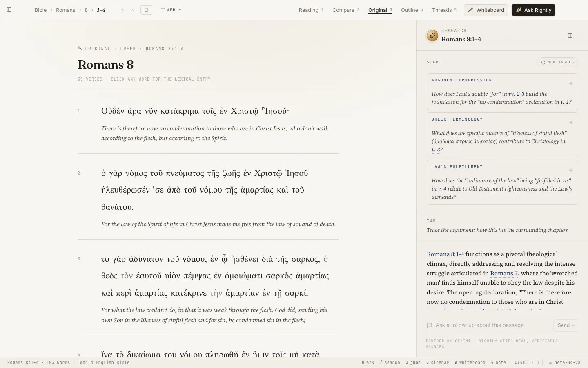The image size is (588, 368).
Task: Click the 'no condemnation' underlined phrase
Action: click(x=465, y=302)
